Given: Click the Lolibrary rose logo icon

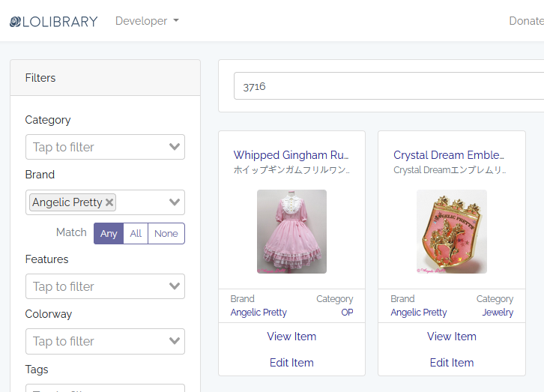Looking at the screenshot, I should (15, 22).
